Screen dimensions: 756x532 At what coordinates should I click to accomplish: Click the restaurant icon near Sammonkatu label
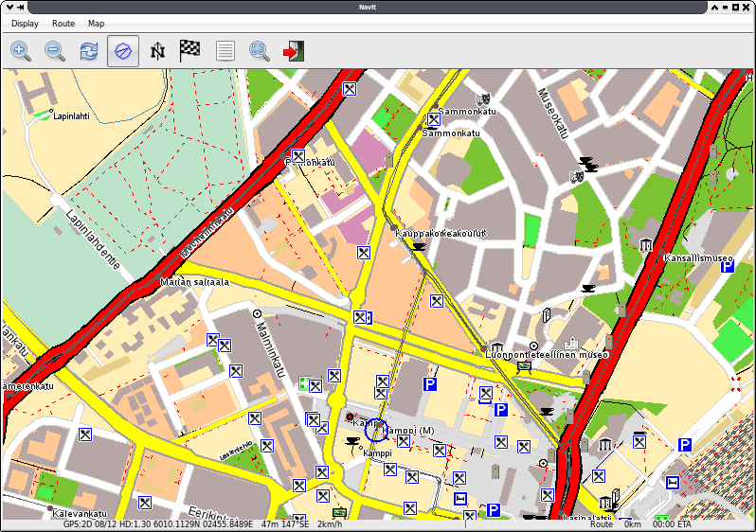click(x=434, y=119)
